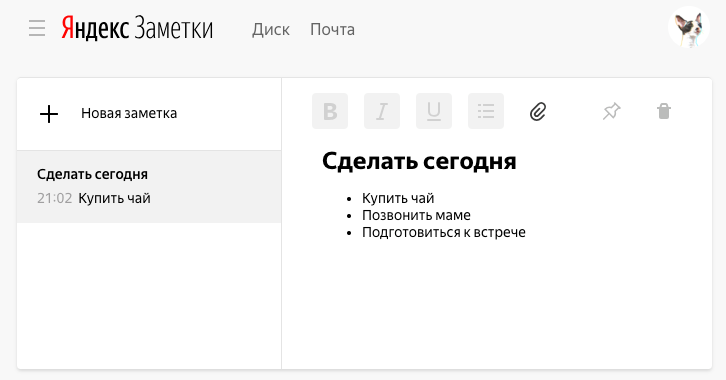Open the Почта link
This screenshot has width=726, height=380.
click(x=332, y=30)
